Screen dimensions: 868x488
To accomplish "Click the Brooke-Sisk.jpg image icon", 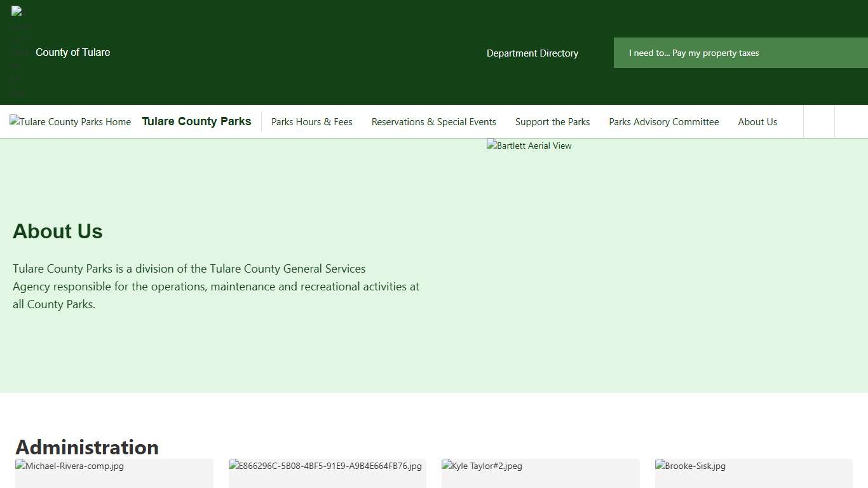I will pyautogui.click(x=658, y=466).
